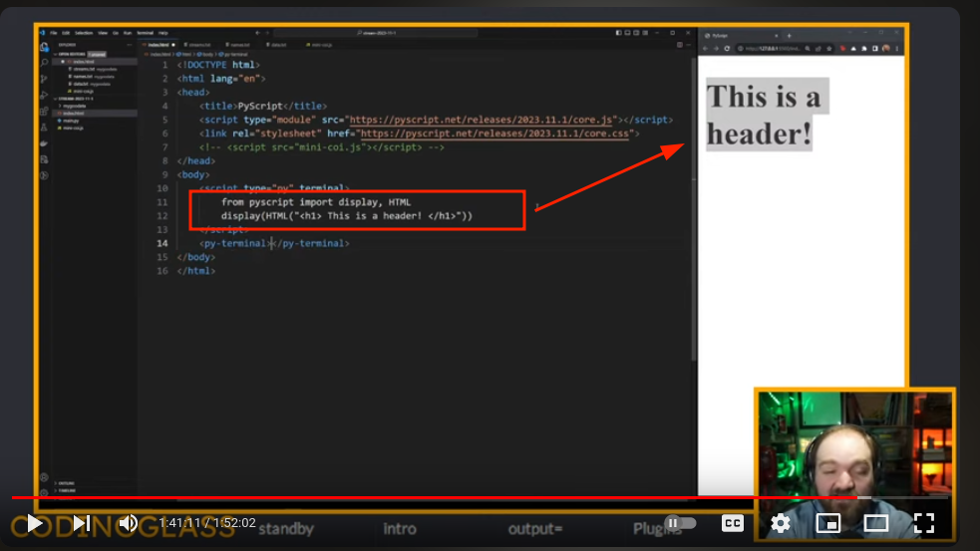Open main.py in the file explorer

tap(72, 121)
